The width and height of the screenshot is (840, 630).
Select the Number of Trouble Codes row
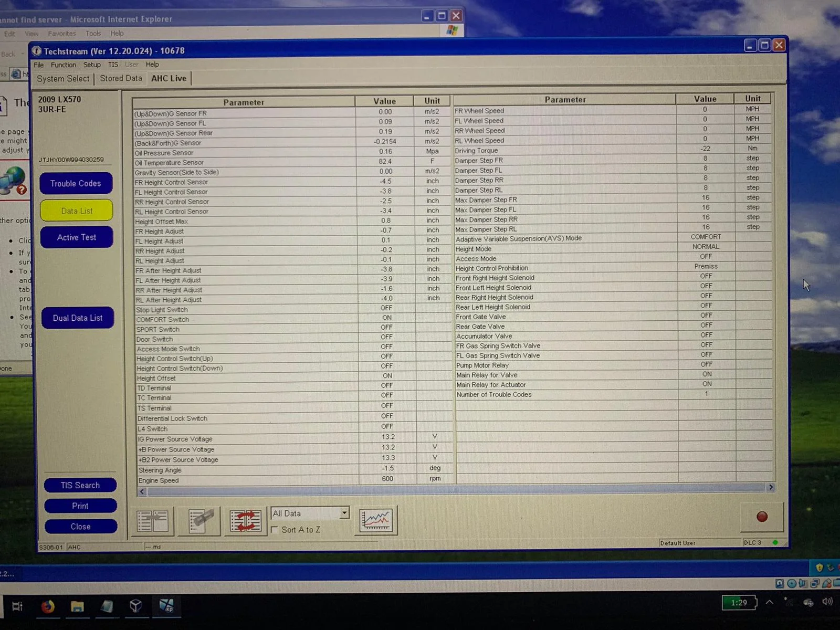614,394
